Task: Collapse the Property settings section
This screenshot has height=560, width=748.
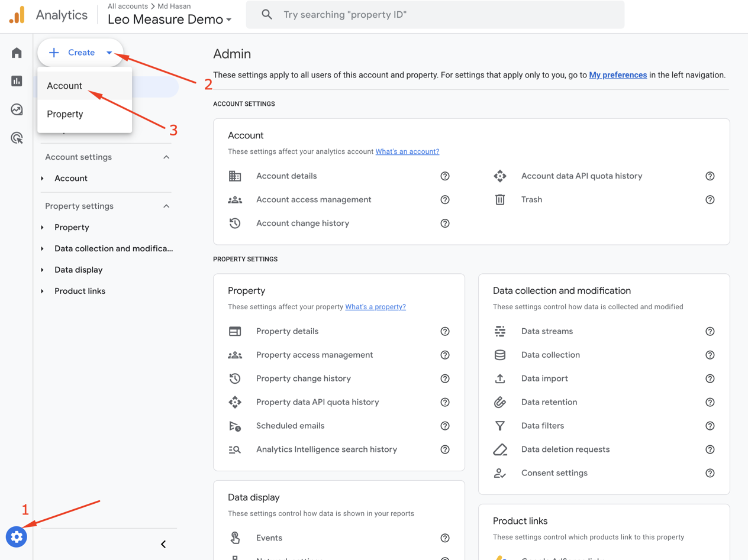Action: pyautogui.click(x=166, y=206)
